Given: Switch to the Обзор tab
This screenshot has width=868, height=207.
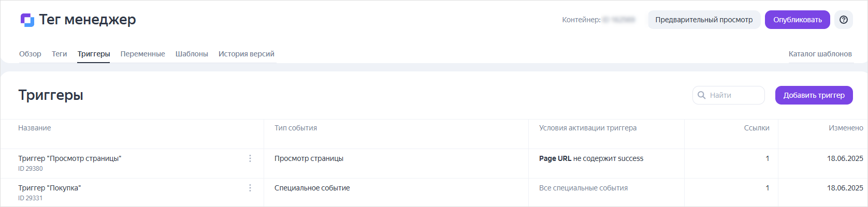Looking at the screenshot, I should pyautogui.click(x=30, y=54).
